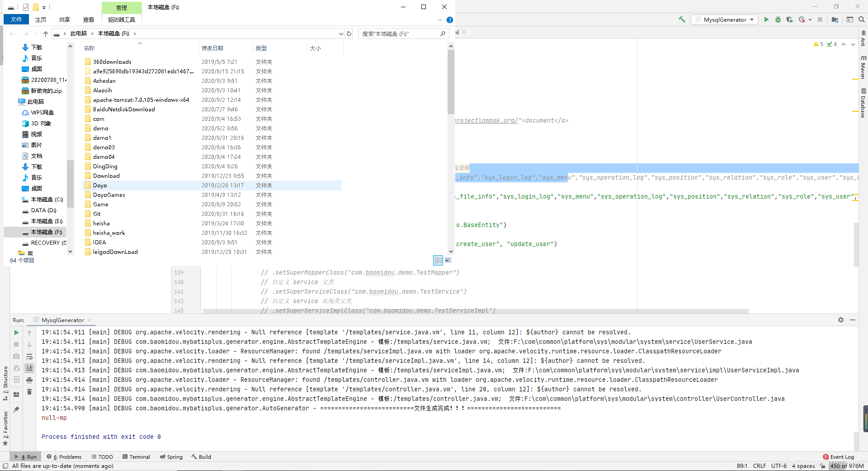Open the Event Log button

[x=839, y=457]
